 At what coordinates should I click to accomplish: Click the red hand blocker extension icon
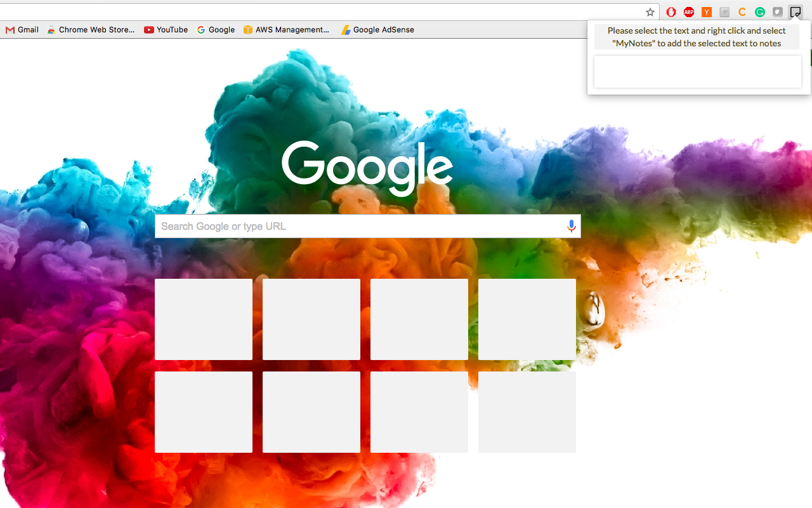click(x=671, y=11)
